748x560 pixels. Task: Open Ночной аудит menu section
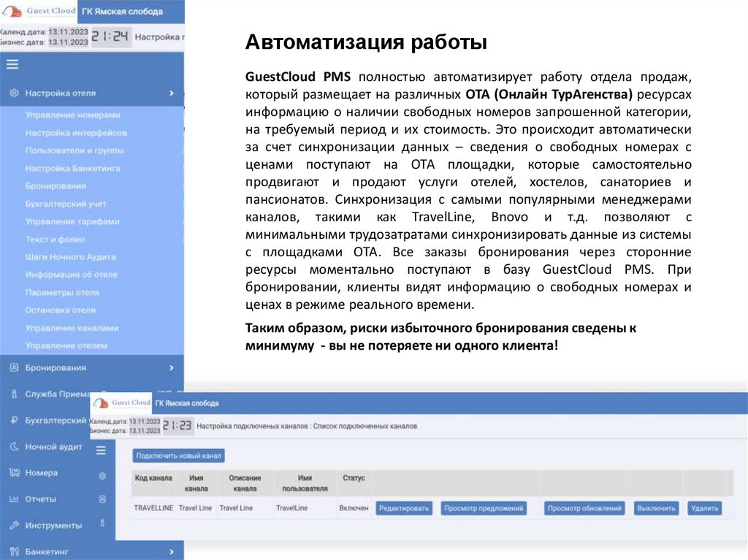click(x=54, y=447)
